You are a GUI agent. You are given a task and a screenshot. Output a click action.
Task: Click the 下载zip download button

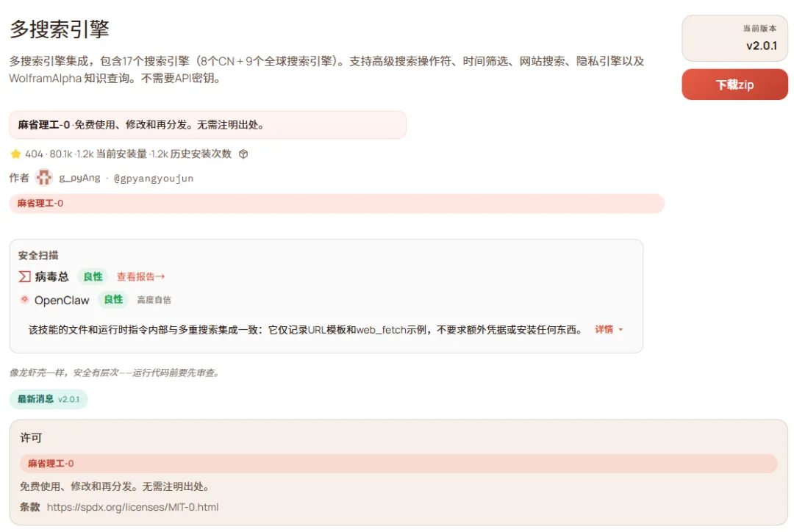pyautogui.click(x=734, y=85)
